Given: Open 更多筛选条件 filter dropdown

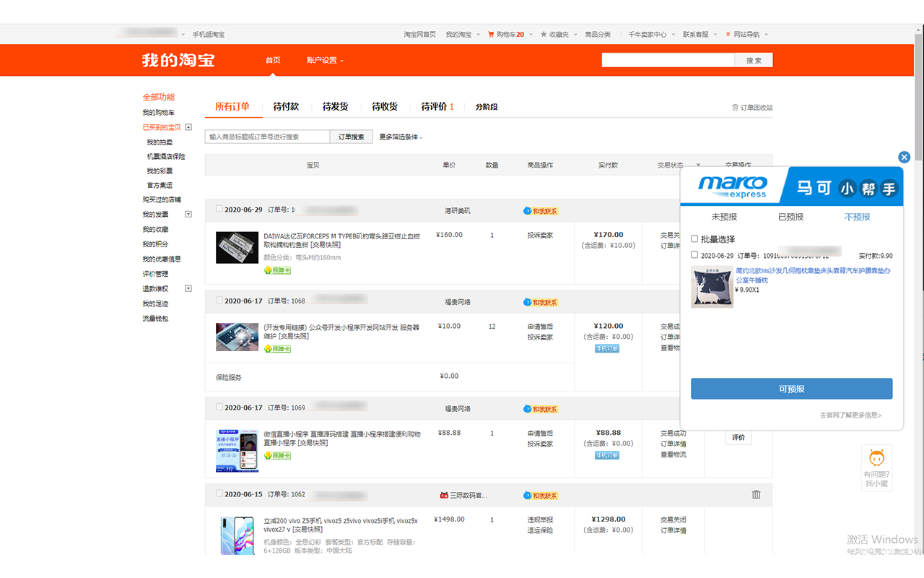Looking at the screenshot, I should 401,137.
